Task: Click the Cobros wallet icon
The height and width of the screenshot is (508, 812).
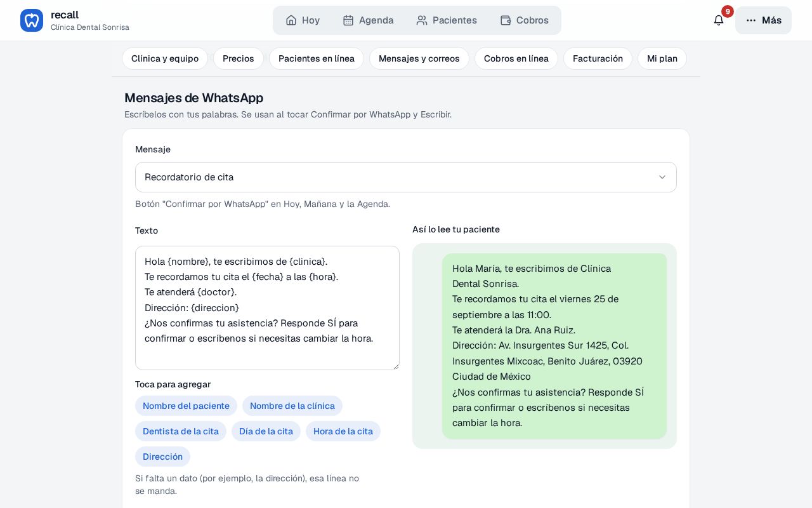Action: [506, 20]
